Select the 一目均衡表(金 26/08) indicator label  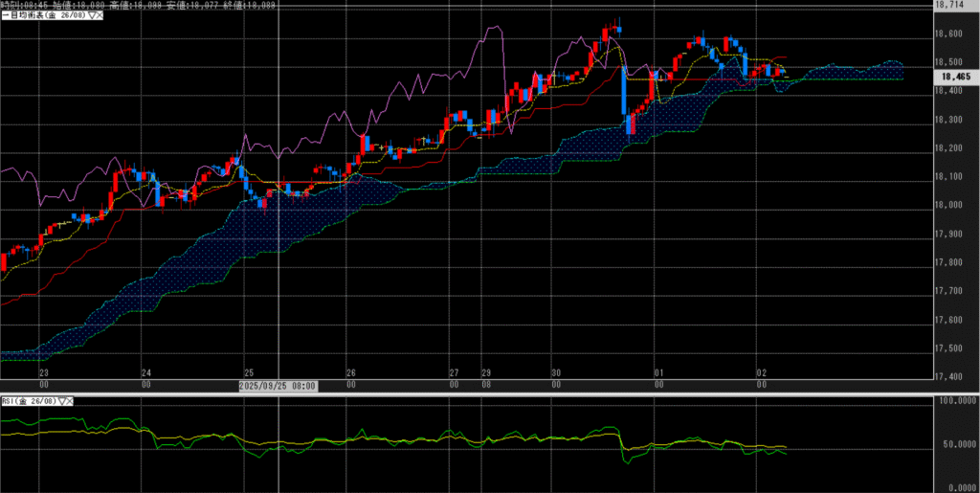[x=42, y=17]
